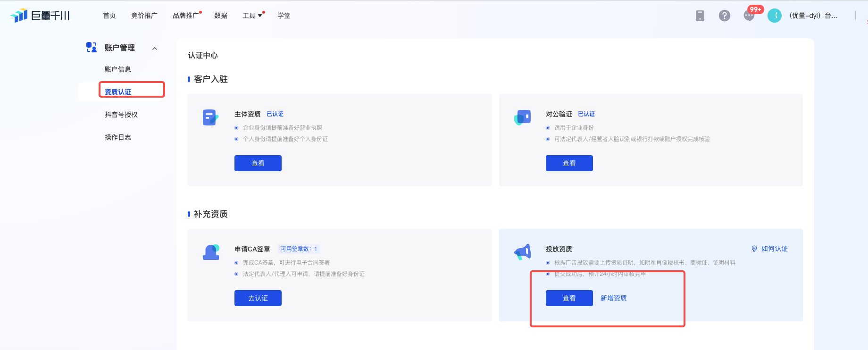Click the 巨量千川 logo
Screen dimensions: 868x350
(40, 16)
